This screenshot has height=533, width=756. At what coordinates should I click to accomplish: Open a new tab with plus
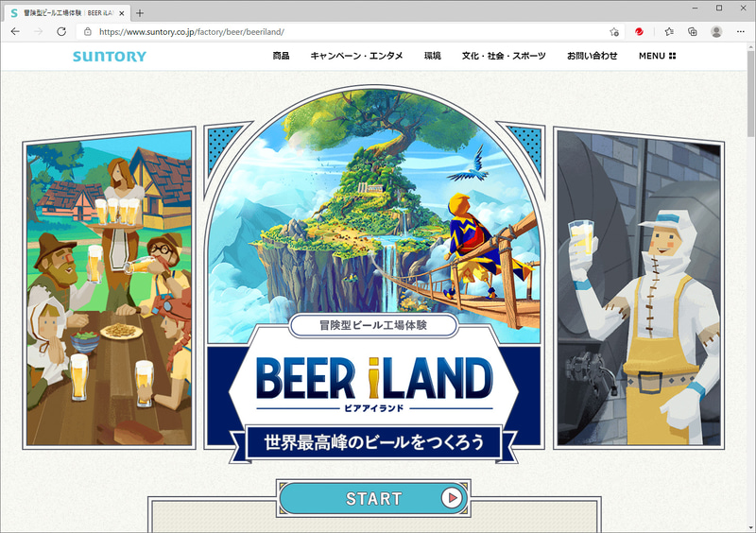140,13
